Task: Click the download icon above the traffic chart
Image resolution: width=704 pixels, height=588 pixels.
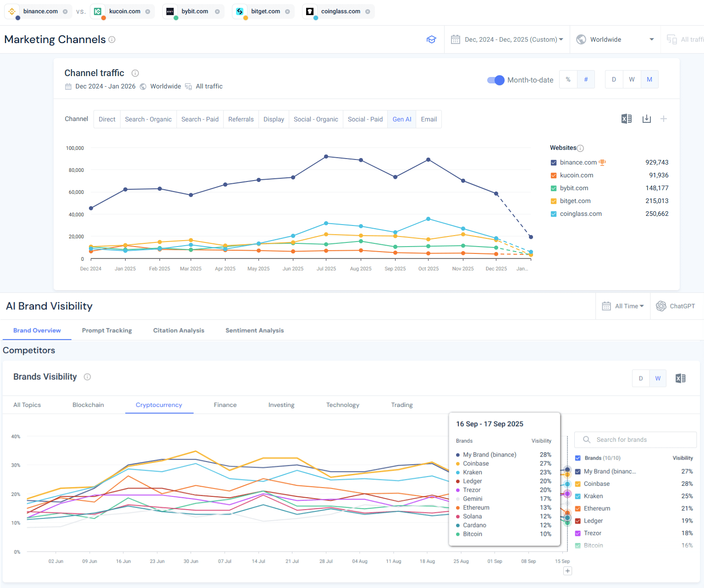Action: 647,119
